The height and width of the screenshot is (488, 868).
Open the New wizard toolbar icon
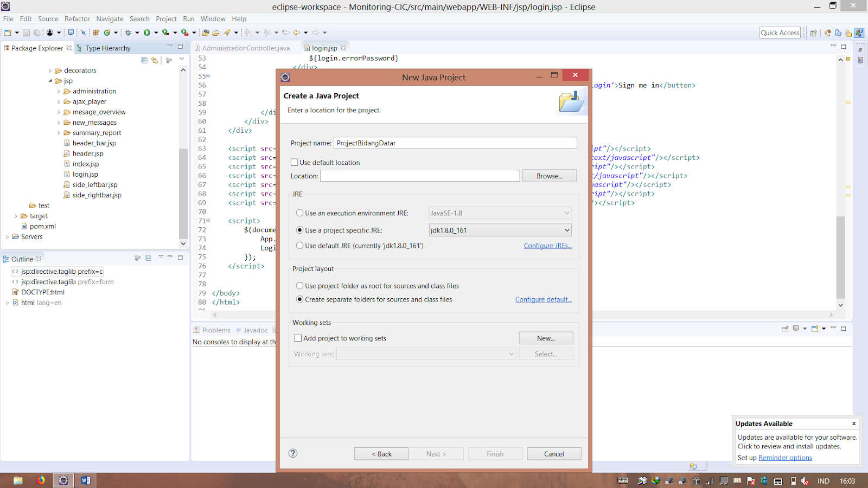[x=8, y=32]
